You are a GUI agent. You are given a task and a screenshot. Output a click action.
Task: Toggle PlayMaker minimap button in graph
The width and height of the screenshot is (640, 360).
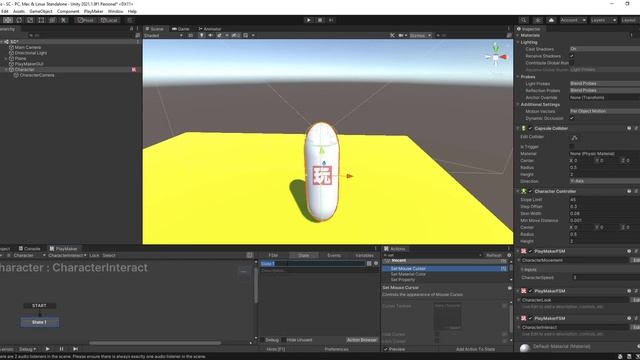pyautogui.click(x=250, y=255)
